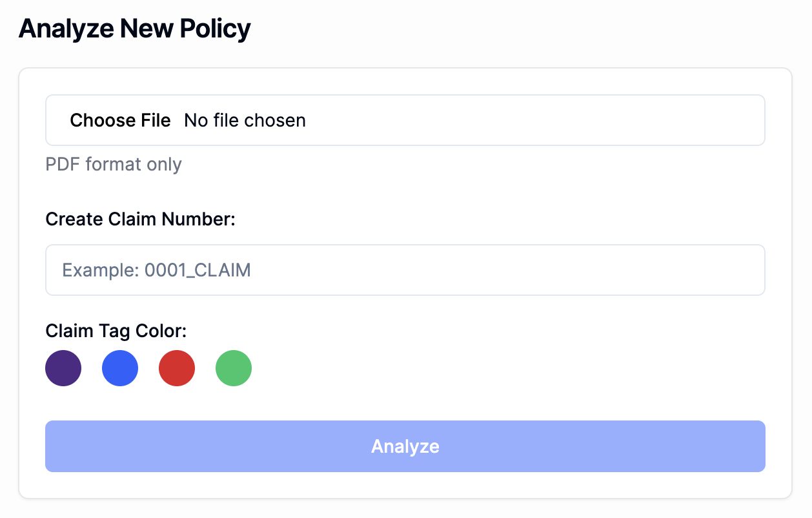Image resolution: width=812 pixels, height=518 pixels.
Task: Click the Claim Tag Color label
Action: (116, 330)
